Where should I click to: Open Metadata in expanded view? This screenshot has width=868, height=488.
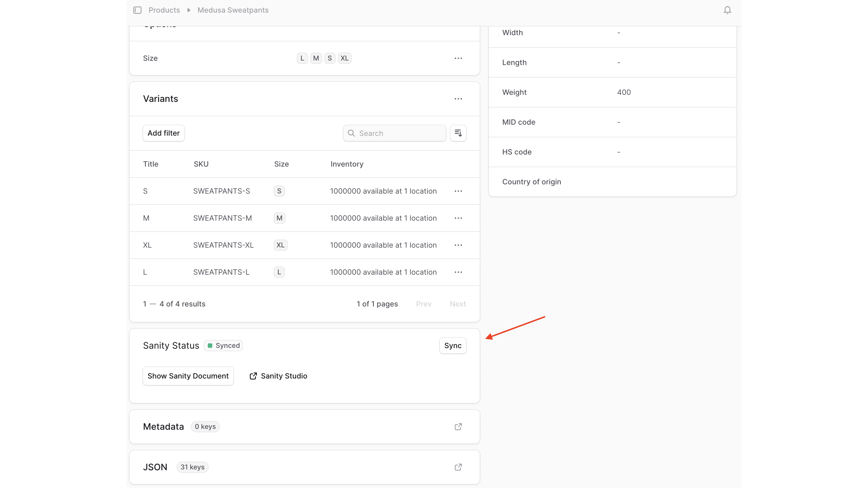458,426
